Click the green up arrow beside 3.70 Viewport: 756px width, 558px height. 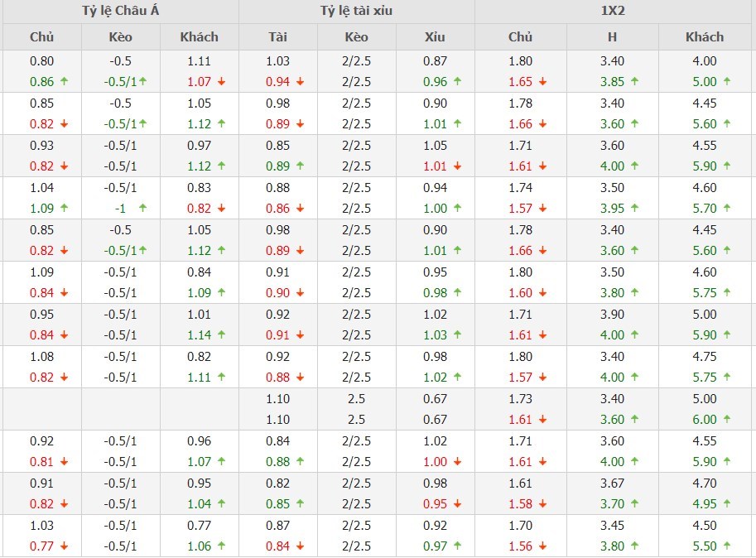(635, 504)
